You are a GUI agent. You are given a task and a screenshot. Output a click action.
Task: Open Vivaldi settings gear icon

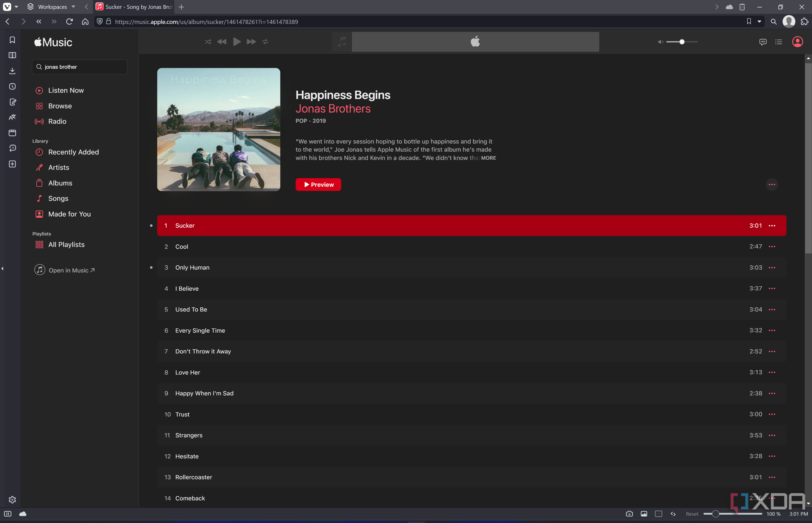12,500
